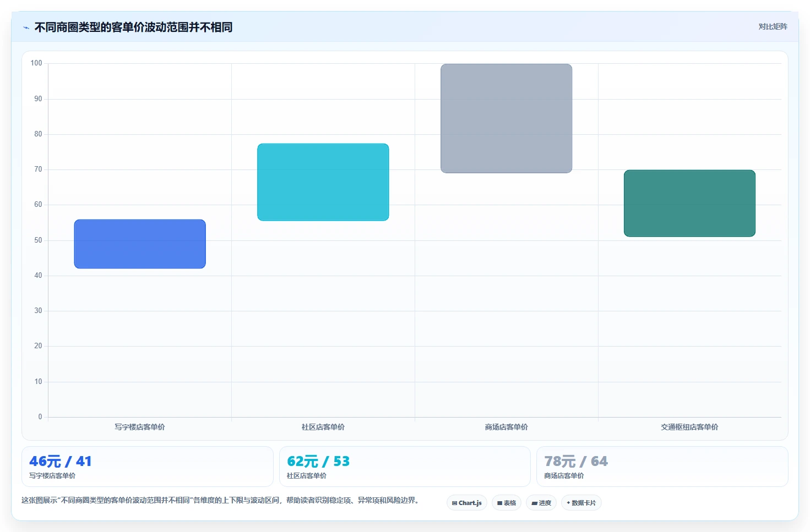Open the 78元 / 64 data card
This screenshot has width=810, height=532.
click(x=662, y=467)
